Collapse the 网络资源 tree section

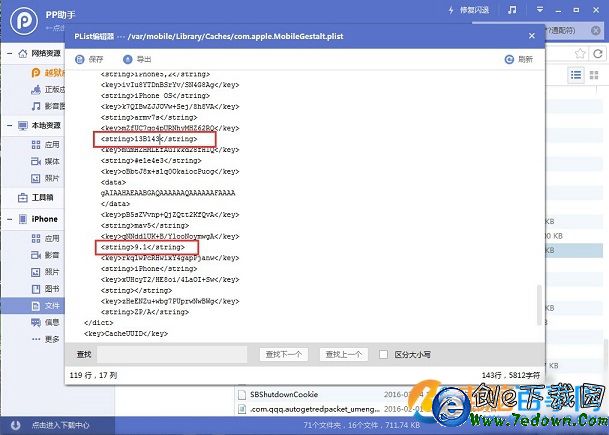[9, 53]
